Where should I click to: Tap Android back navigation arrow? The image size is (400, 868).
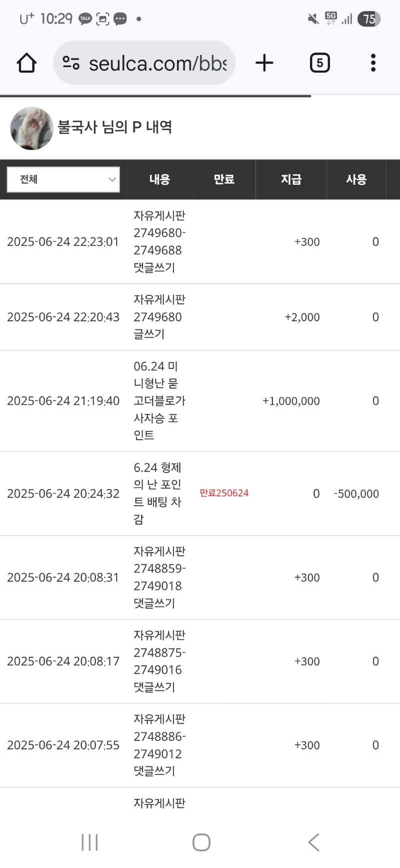(x=313, y=842)
